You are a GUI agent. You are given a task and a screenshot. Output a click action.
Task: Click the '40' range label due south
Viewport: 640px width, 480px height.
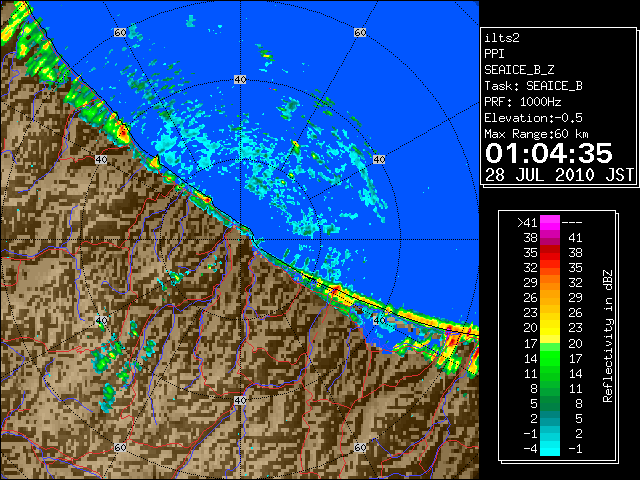(240, 400)
